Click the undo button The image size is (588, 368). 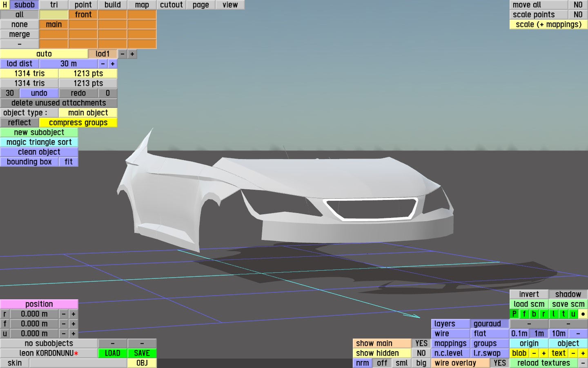[39, 93]
